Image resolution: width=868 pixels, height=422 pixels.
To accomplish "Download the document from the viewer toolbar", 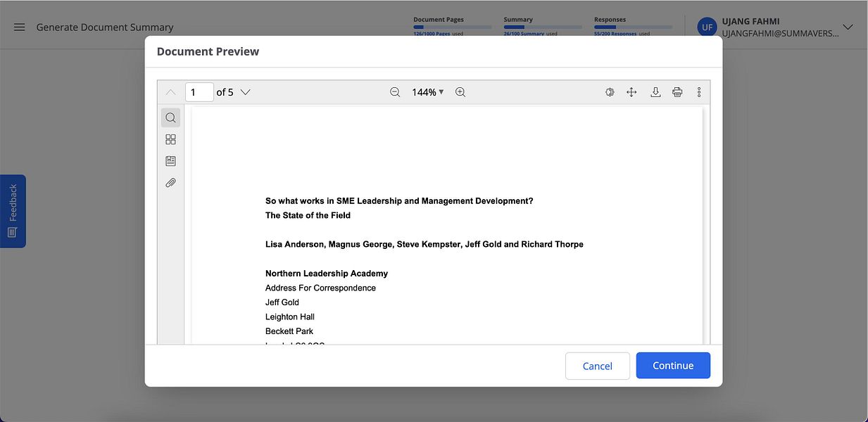I will (655, 92).
